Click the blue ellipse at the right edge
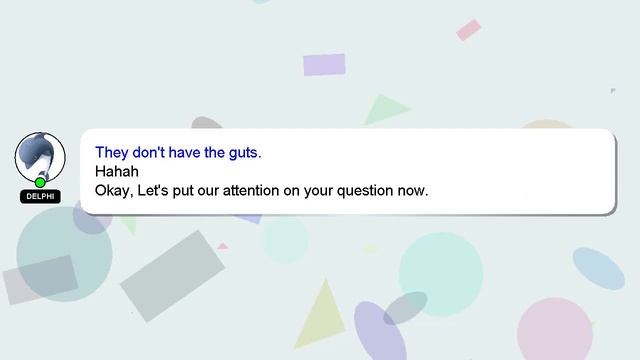Image resolution: width=640 pixels, height=360 pixels. (x=598, y=269)
